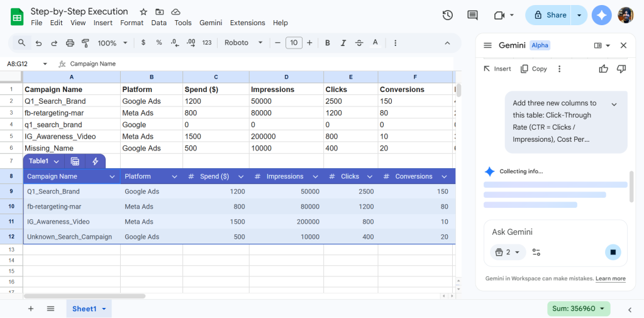
Task: Toggle strikethrough formatting
Action: point(359,43)
